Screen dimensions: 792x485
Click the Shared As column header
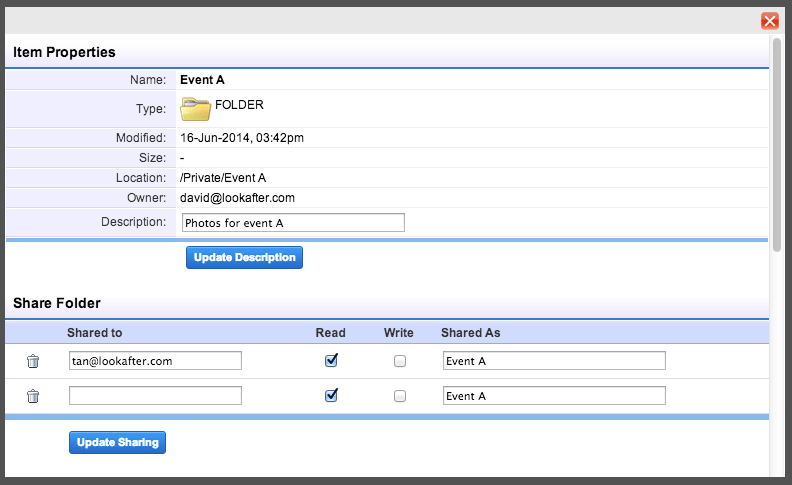(470, 333)
